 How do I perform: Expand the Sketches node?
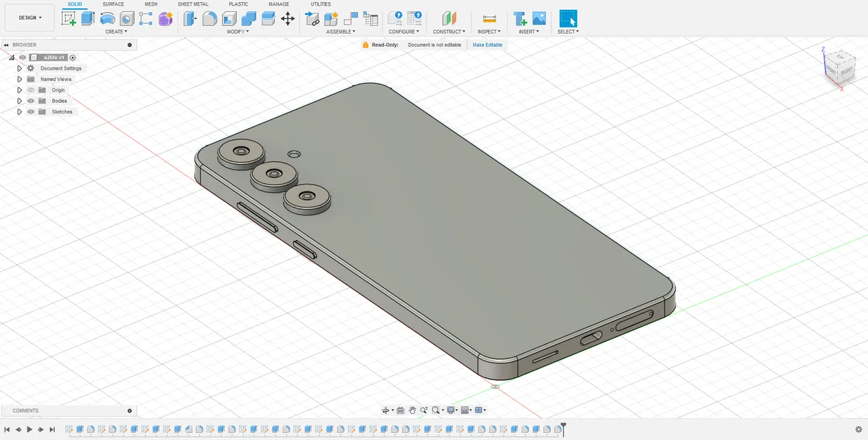click(20, 112)
